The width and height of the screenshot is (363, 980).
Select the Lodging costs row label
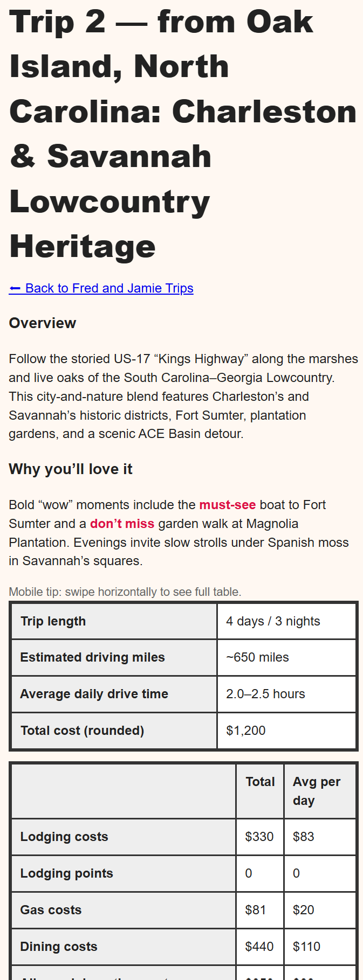64,837
